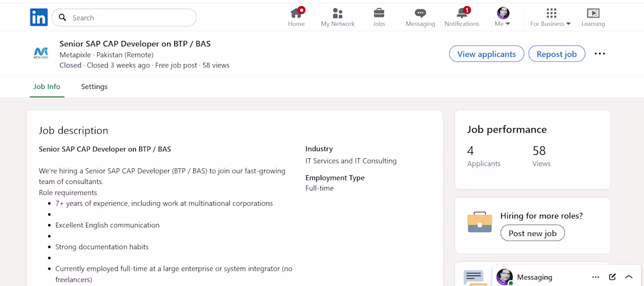Click the 'Job description' heading

74,131
